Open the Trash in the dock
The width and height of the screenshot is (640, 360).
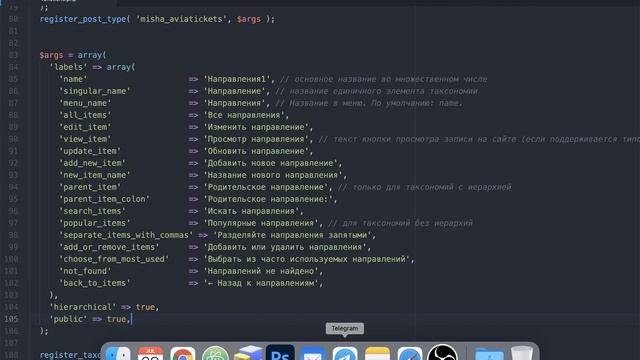tap(522, 353)
